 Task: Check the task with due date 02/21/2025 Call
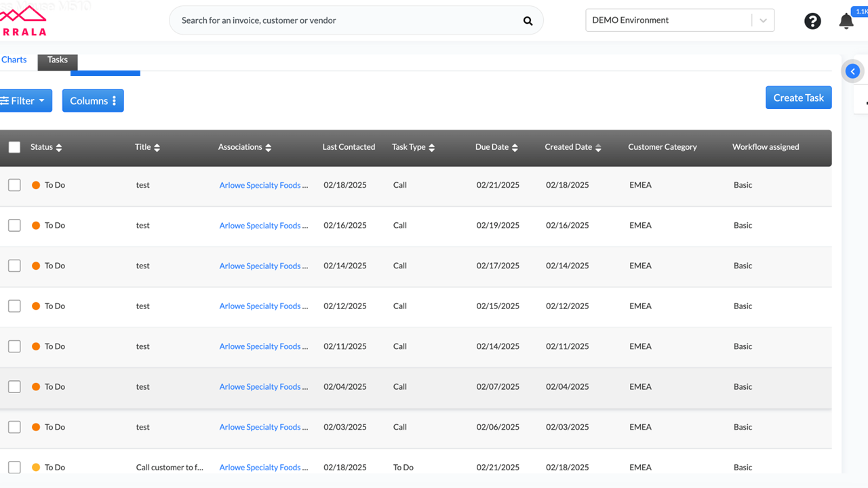click(14, 185)
